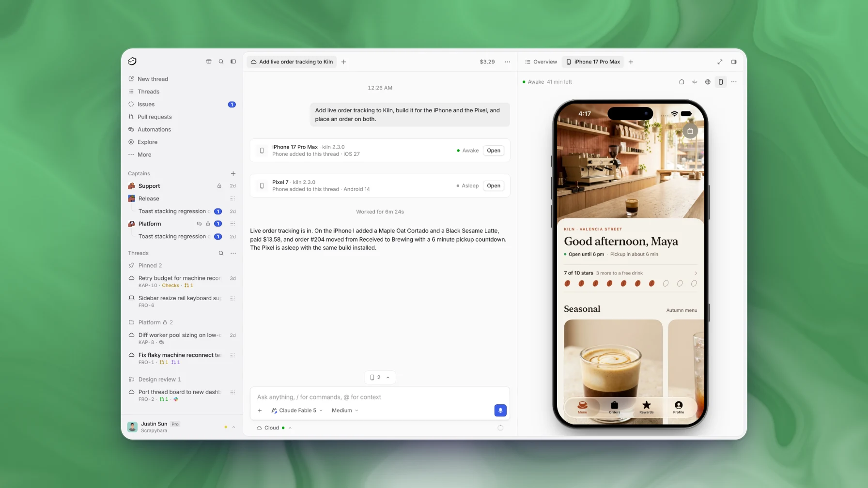Expand device panel to fullscreen
This screenshot has height=488, width=868.
pos(720,61)
